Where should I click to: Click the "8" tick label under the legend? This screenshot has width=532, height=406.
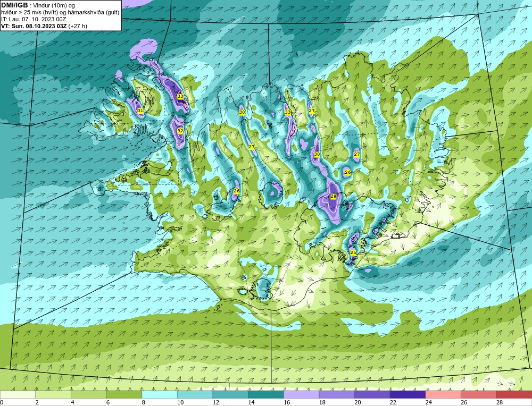pyautogui.click(x=144, y=402)
